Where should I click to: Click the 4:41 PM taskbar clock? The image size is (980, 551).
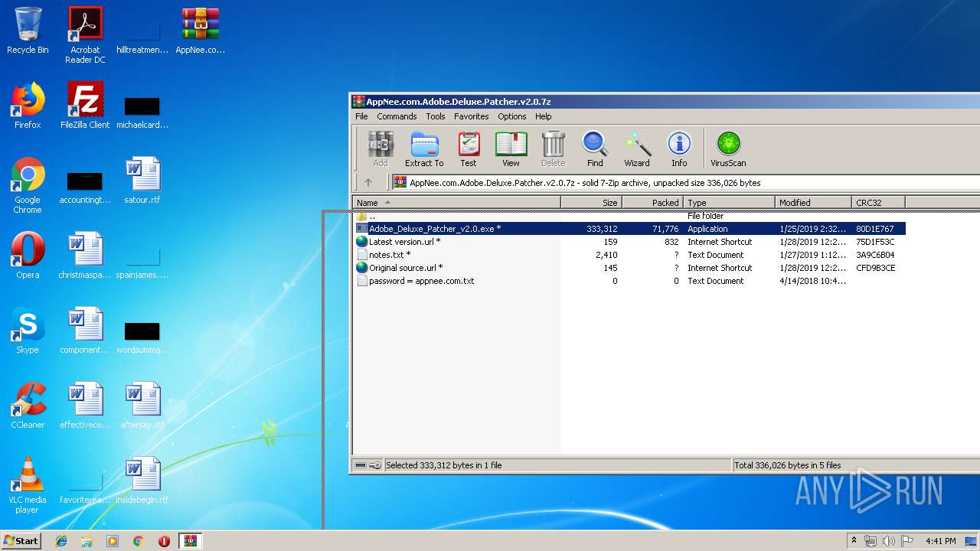pos(940,541)
